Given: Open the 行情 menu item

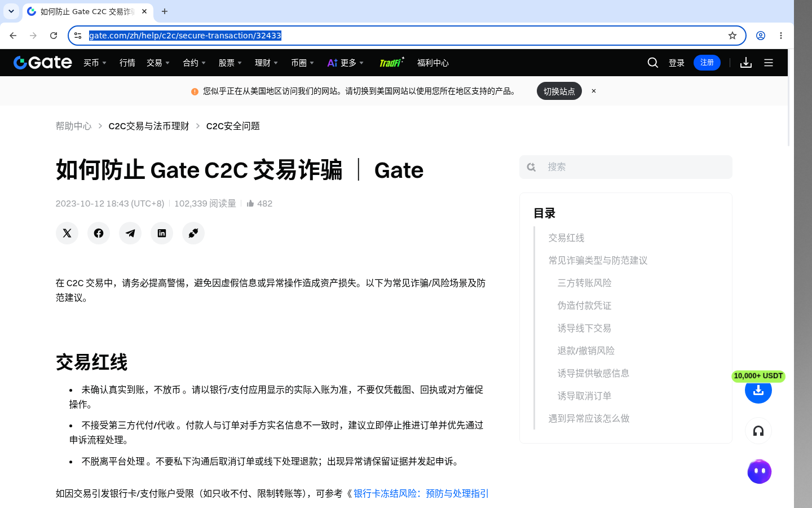Looking at the screenshot, I should [x=127, y=63].
